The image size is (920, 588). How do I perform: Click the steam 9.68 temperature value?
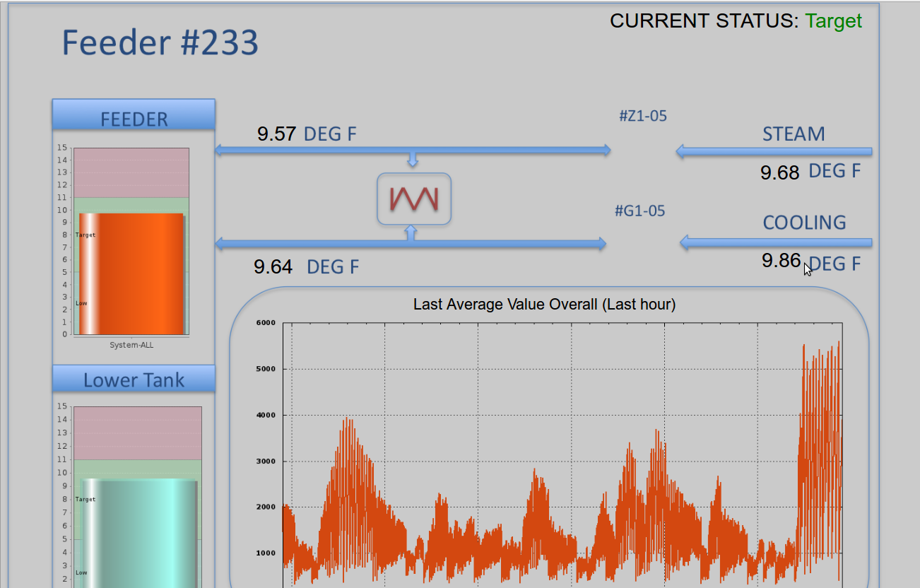coord(779,172)
